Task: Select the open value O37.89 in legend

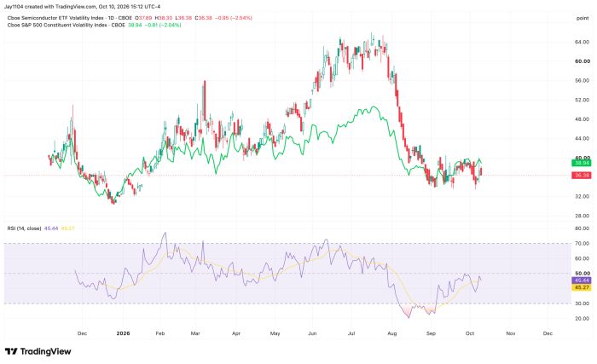Action: 144,18
